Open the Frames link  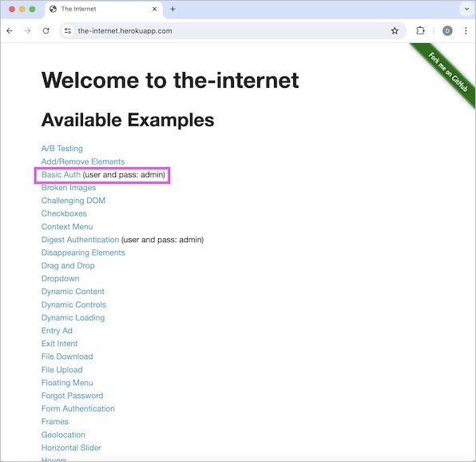54,421
